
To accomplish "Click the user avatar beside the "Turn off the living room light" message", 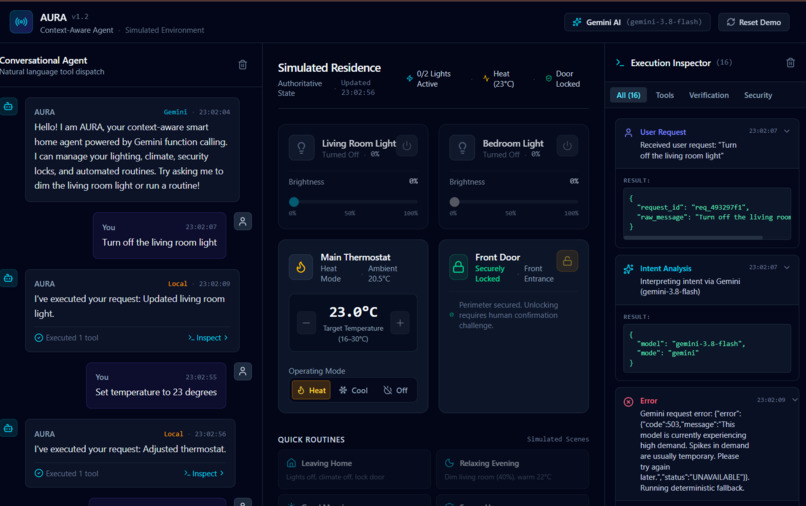I will 243,222.
